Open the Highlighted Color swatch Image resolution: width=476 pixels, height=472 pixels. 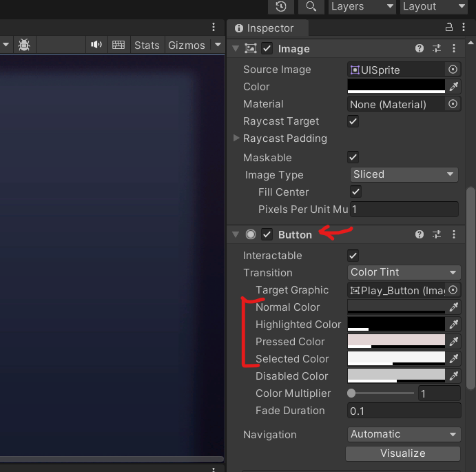396,324
